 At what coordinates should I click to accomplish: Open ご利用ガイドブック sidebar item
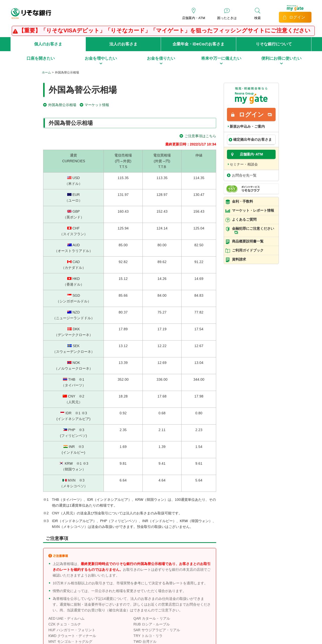click(251, 251)
